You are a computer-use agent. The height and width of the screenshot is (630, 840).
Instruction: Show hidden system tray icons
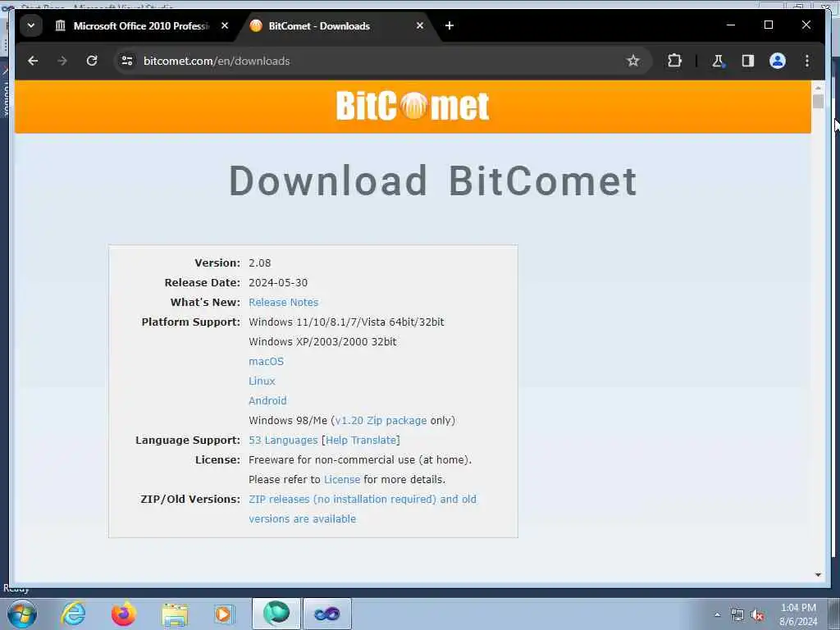(x=717, y=615)
